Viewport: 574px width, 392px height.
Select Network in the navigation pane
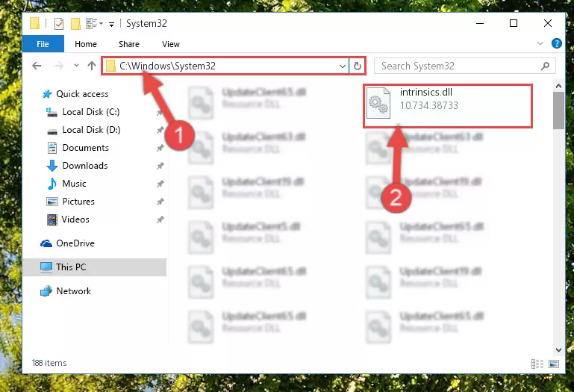73,291
